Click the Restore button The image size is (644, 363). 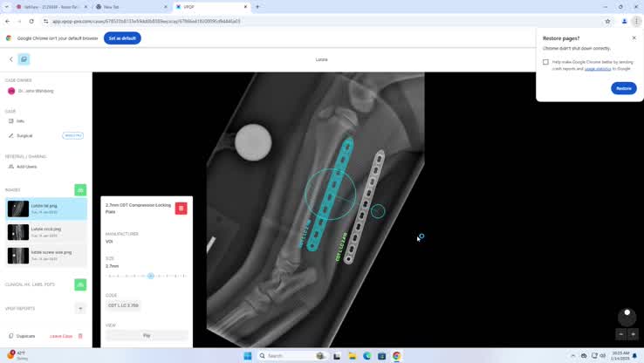623,88
